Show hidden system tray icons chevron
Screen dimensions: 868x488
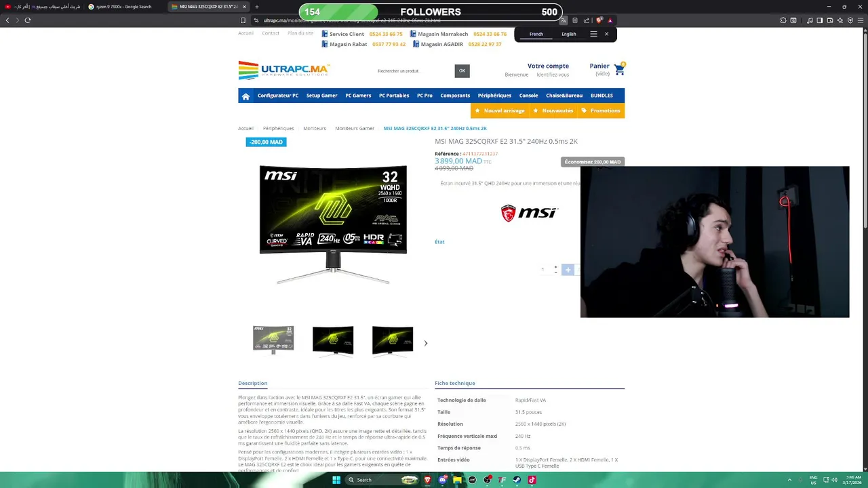point(789,480)
